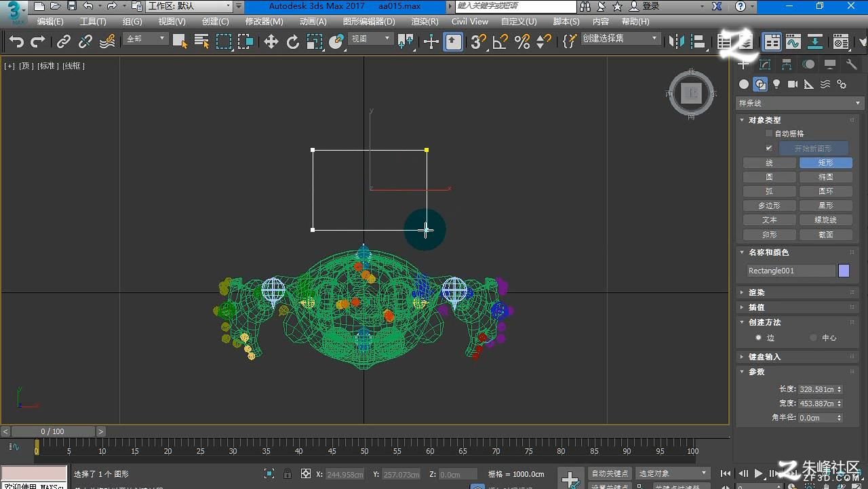Click the Undo arrow in main toolbar

[x=16, y=42]
